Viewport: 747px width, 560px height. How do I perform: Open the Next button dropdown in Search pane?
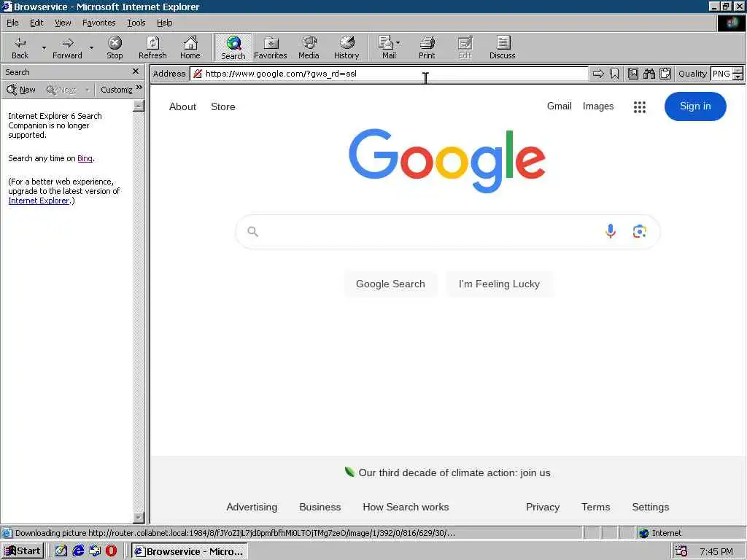[x=88, y=90]
